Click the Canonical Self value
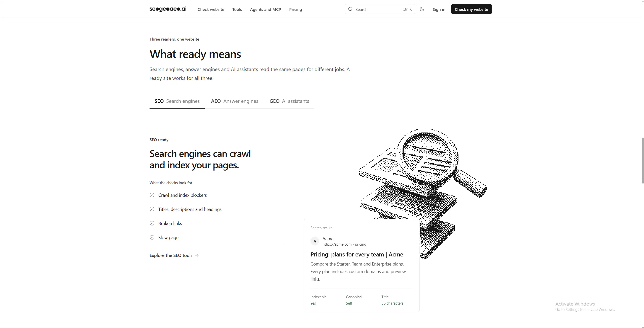The width and height of the screenshot is (644, 328). [349, 303]
